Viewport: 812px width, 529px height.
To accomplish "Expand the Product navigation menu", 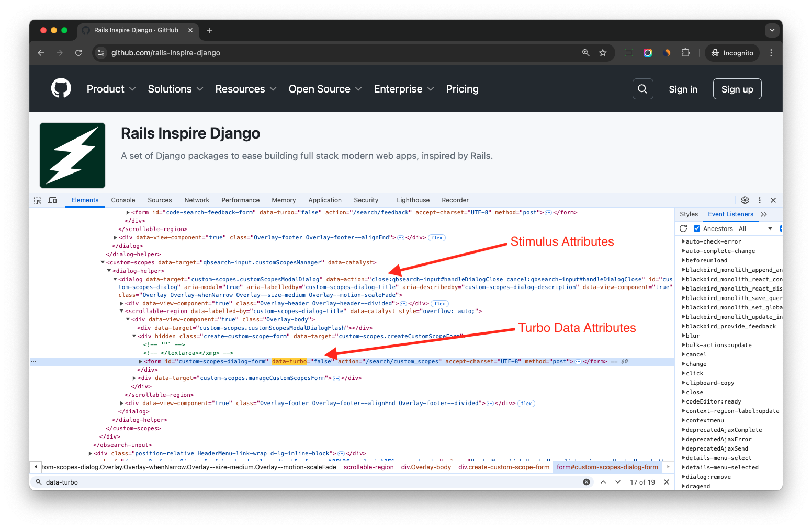I will pos(111,89).
